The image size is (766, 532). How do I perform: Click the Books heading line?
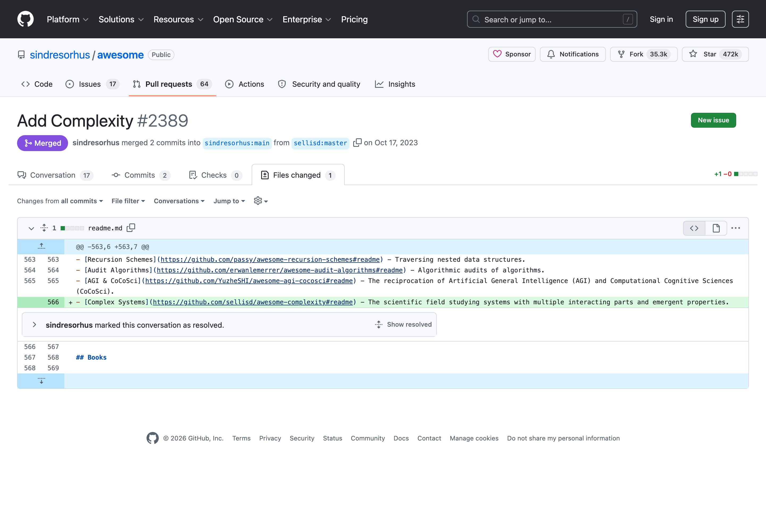[x=91, y=357]
